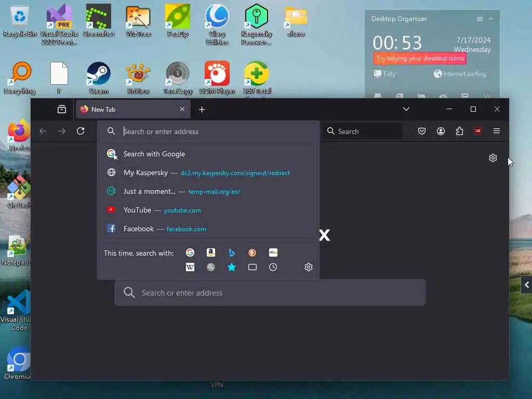Image resolution: width=532 pixels, height=399 pixels.
Task: Search bookmarks with the star icon
Action: [232, 268]
